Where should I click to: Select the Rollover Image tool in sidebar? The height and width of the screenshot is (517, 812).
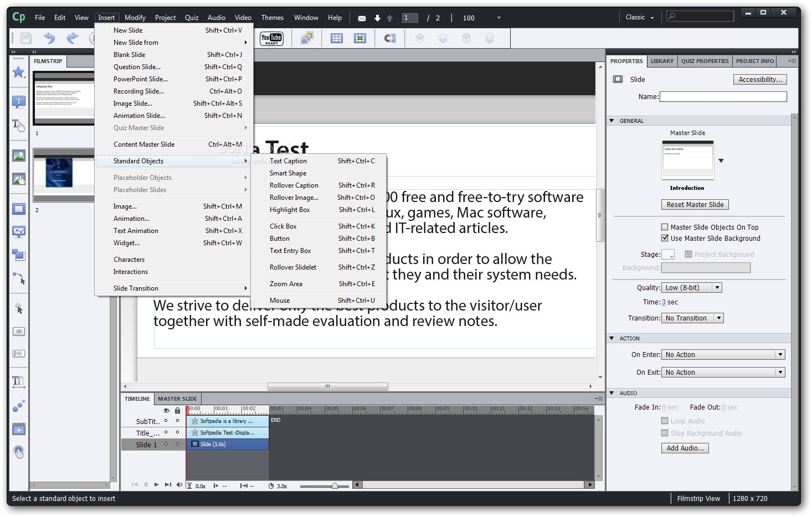point(19,179)
